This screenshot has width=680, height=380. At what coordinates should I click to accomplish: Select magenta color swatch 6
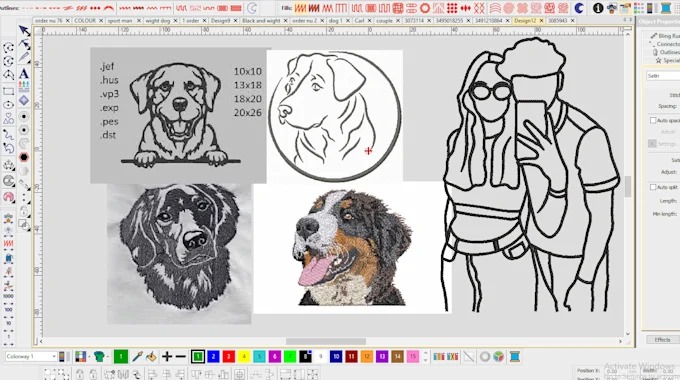pos(275,357)
